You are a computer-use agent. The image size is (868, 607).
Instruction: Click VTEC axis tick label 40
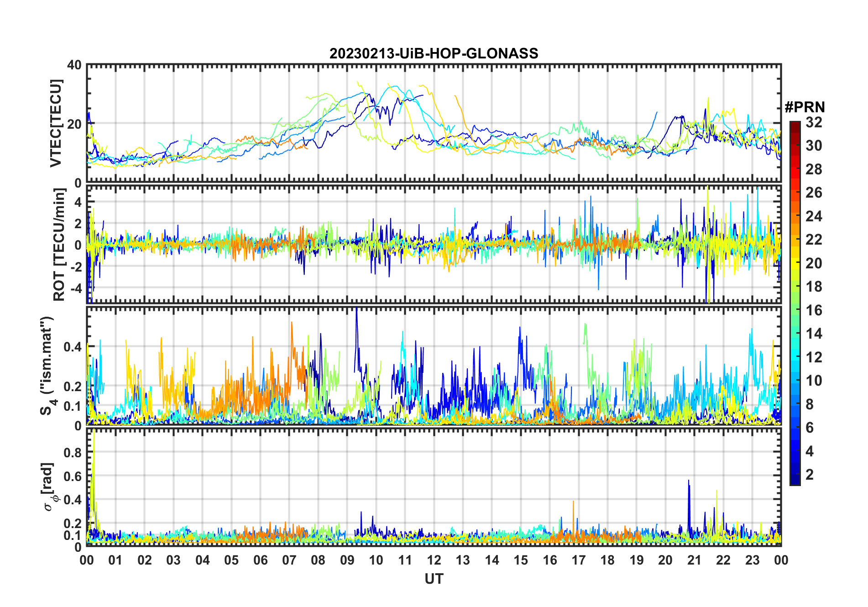click(x=74, y=65)
